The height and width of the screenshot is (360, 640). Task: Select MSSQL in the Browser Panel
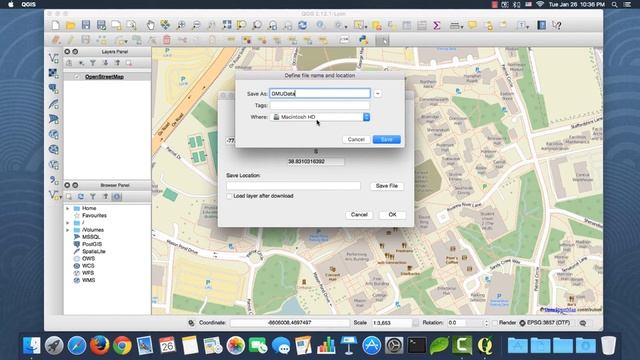pos(91,237)
